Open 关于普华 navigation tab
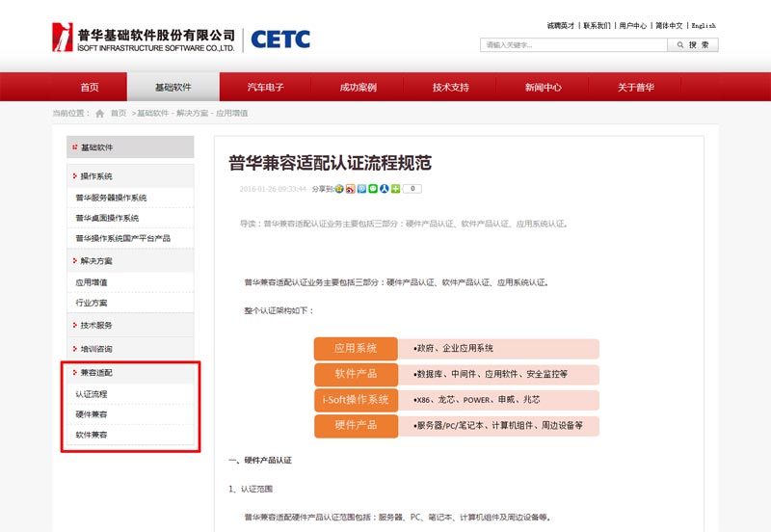This screenshot has height=532, width=771. pyautogui.click(x=635, y=87)
